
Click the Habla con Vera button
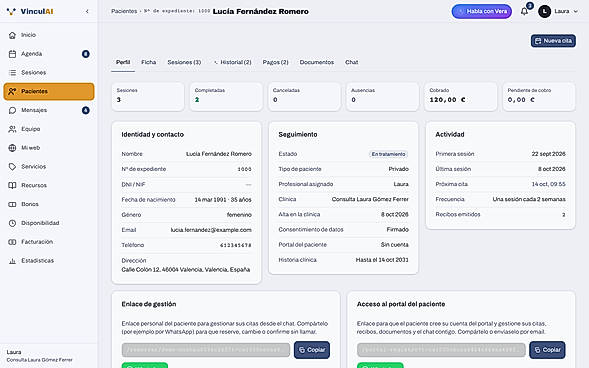[x=482, y=11]
